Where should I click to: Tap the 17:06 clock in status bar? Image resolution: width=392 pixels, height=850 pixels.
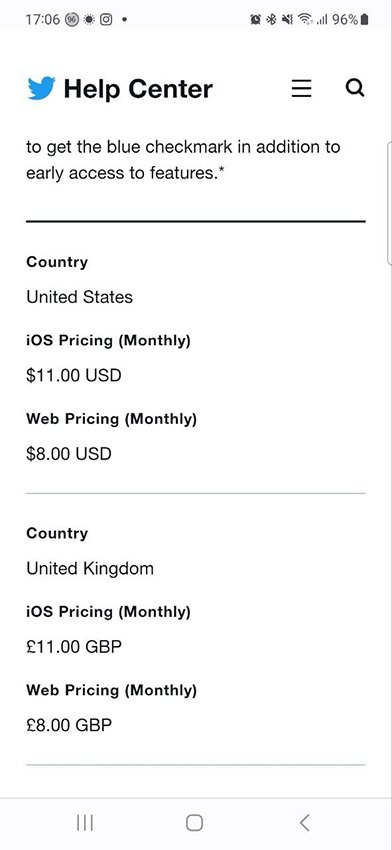coord(41,20)
